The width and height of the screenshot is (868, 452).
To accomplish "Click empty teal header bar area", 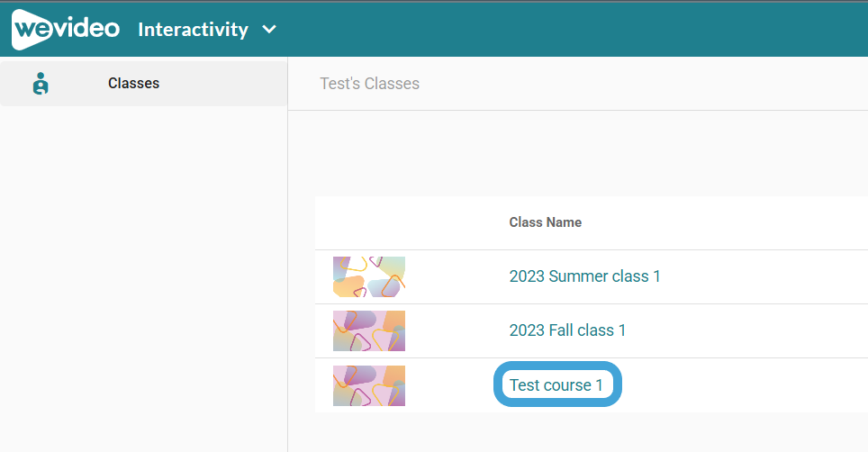I will point(570,29).
